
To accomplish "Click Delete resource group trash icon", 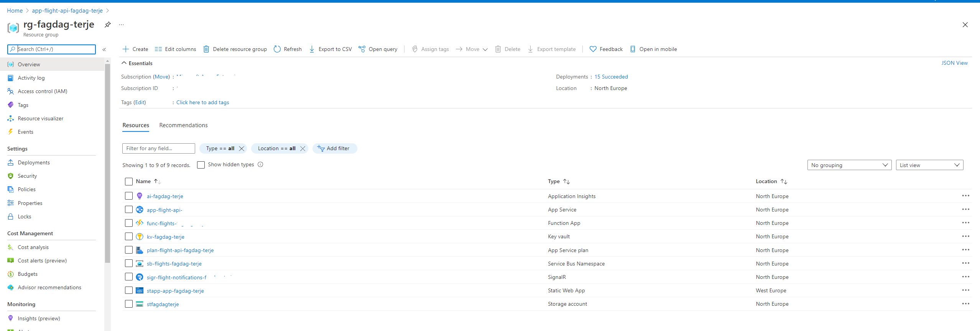I will tap(206, 49).
